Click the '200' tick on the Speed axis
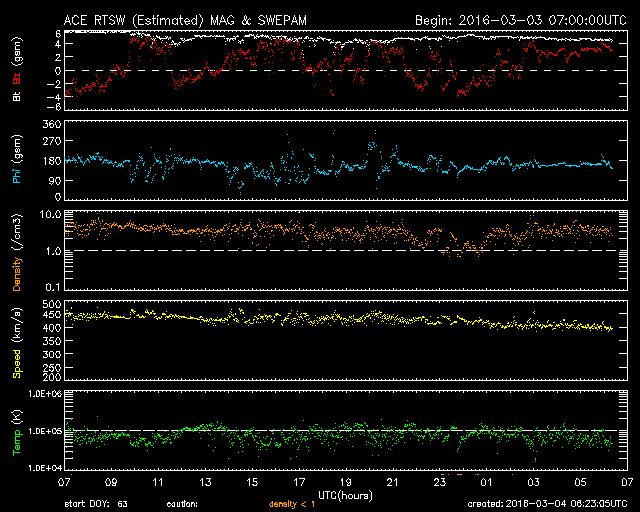Image resolution: width=640 pixels, height=512 pixels. (x=52, y=377)
